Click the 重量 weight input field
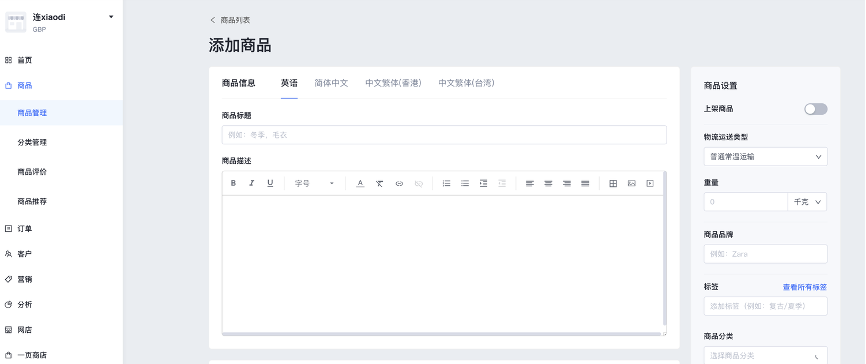The image size is (866, 364). pyautogui.click(x=746, y=202)
